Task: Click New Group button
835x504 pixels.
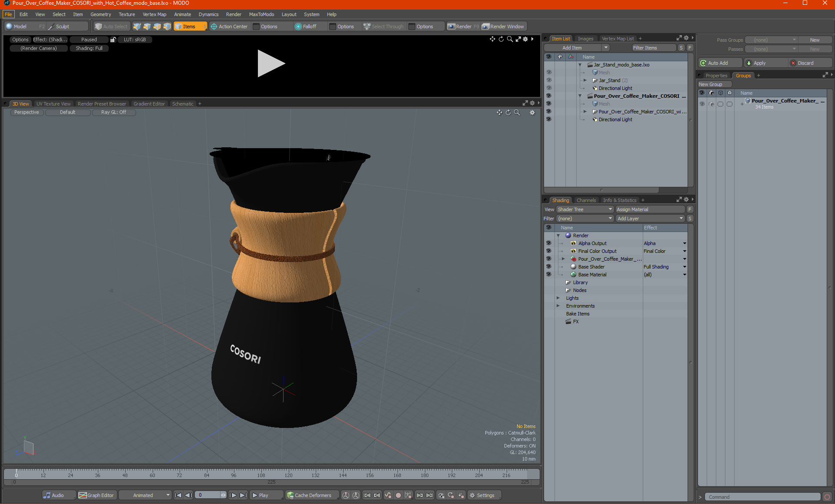Action: (x=715, y=84)
